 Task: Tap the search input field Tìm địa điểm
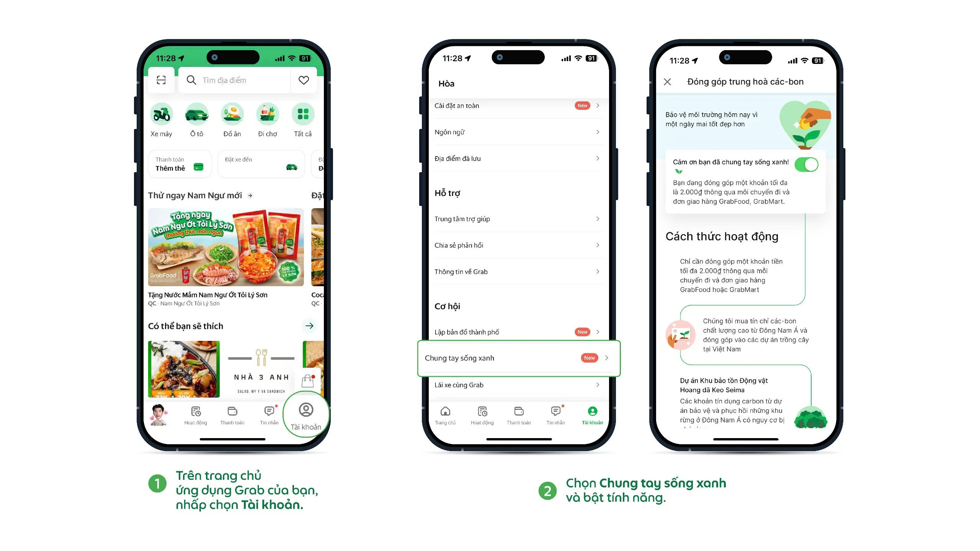[x=240, y=80]
